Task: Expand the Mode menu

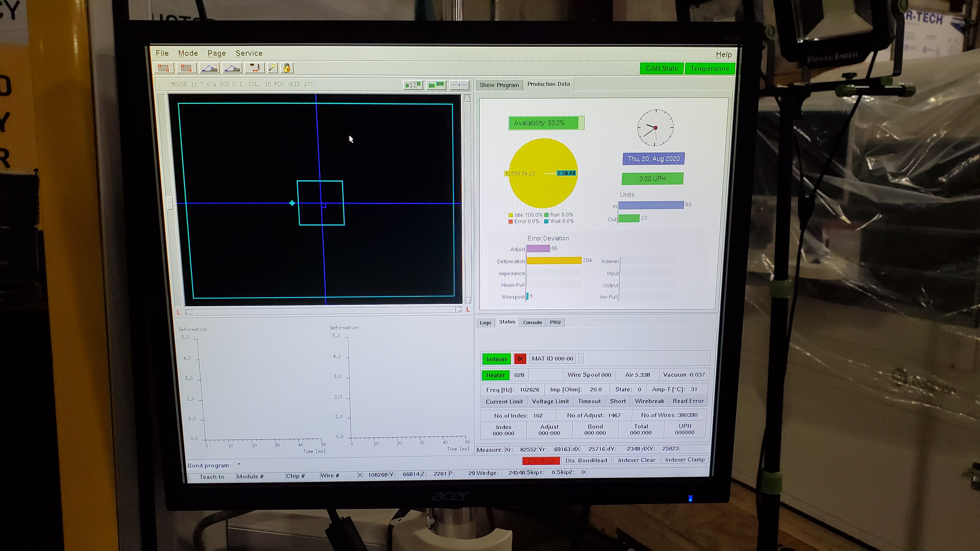Action: pos(188,53)
